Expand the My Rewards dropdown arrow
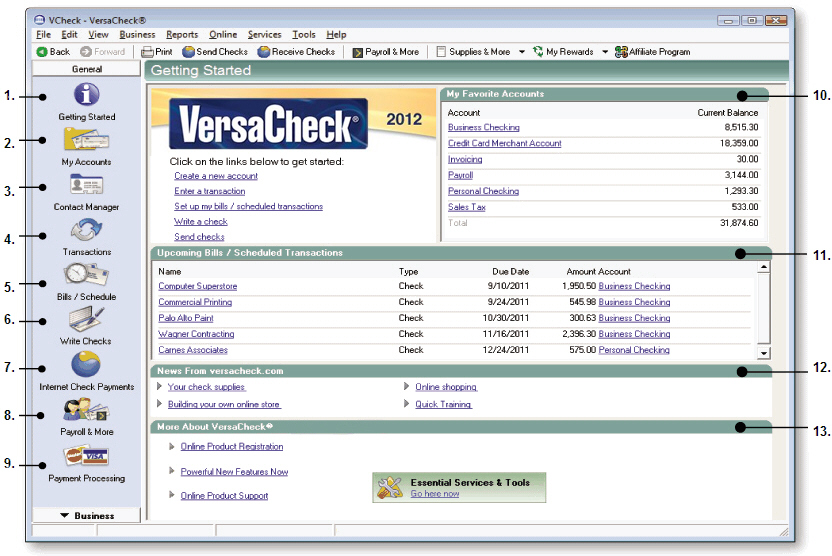The height and width of the screenshot is (556, 832). tap(605, 51)
